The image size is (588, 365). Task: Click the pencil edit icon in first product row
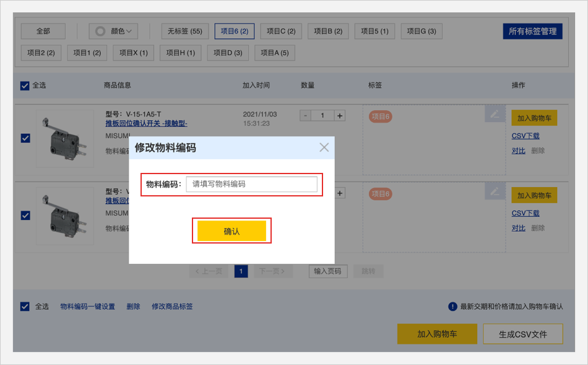coord(494,114)
